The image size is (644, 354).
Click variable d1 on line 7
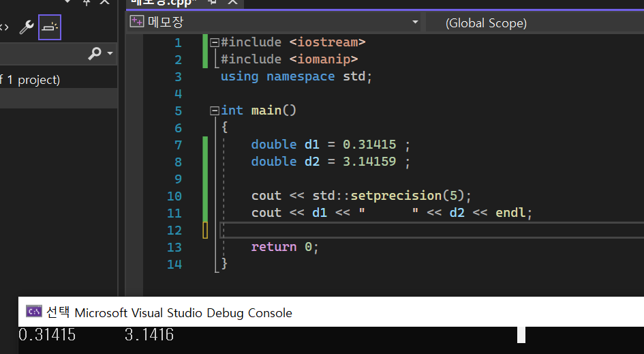(x=311, y=145)
